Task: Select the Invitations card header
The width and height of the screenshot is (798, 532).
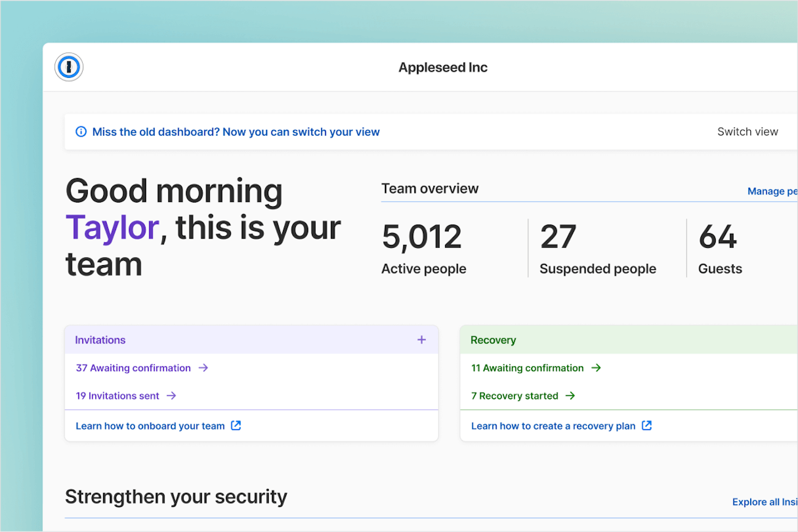Action: coord(100,339)
